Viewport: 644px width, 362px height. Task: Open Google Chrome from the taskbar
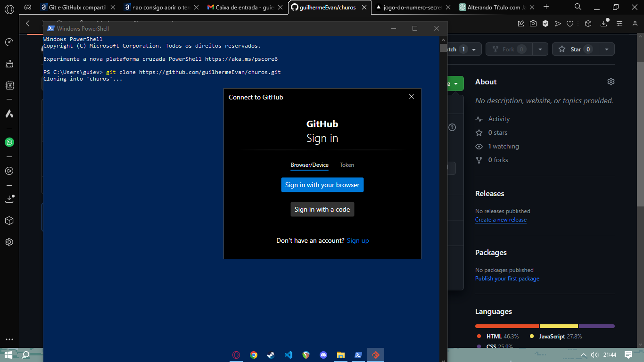tap(254, 355)
